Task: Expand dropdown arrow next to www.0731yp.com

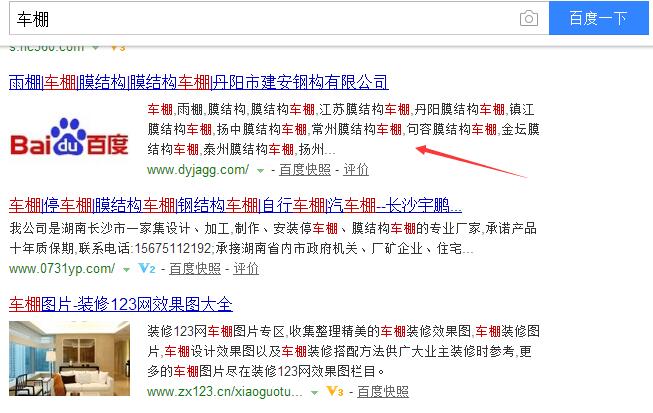Action: pyautogui.click(x=126, y=269)
